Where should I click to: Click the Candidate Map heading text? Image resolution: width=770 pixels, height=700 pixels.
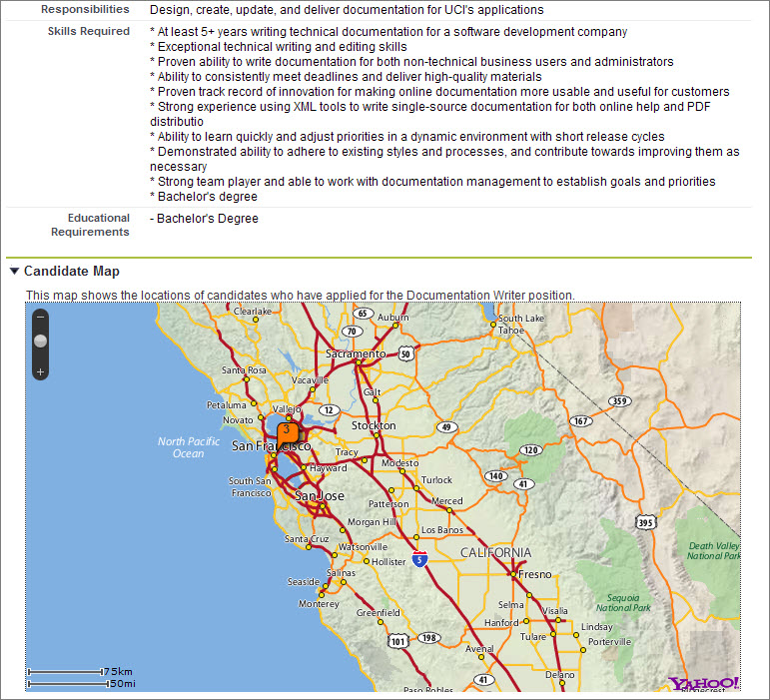pyautogui.click(x=72, y=271)
